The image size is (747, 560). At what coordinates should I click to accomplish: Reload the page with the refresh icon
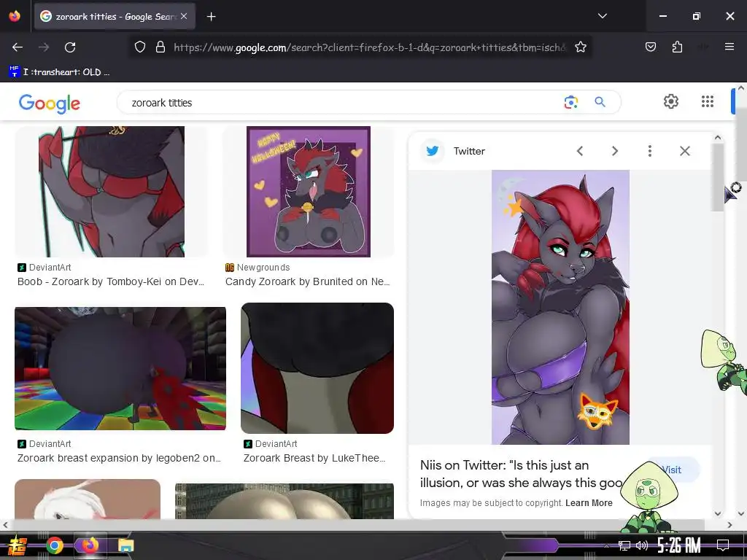tap(70, 47)
